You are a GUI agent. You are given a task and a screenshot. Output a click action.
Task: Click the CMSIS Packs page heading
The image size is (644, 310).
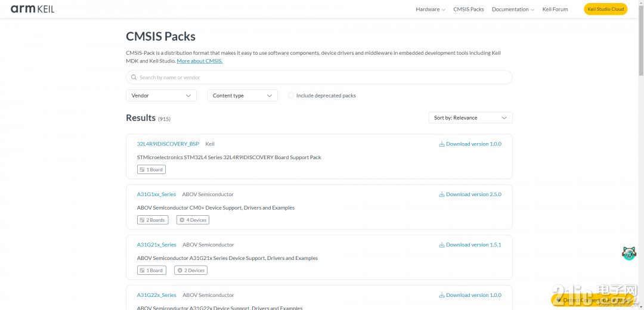160,36
